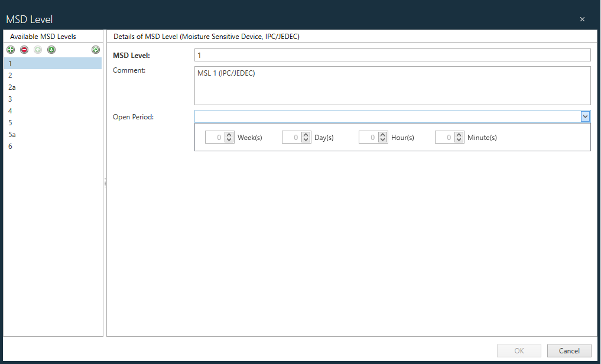Click the Hour(s) spinner arrows
The image size is (601, 364).
383,138
